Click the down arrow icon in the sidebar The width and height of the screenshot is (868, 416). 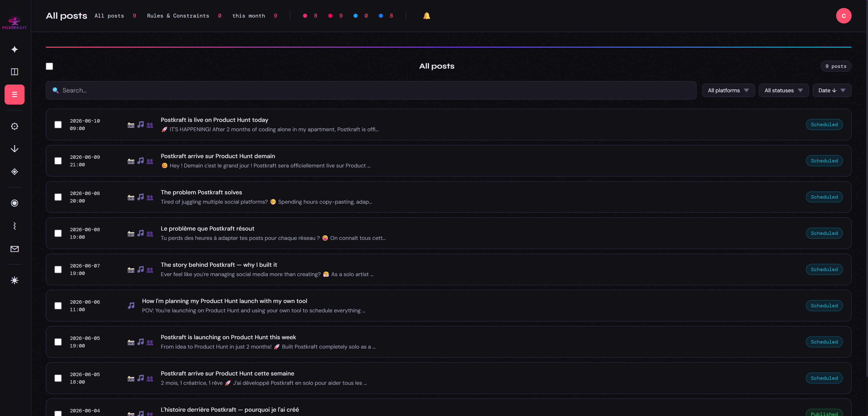tap(15, 149)
